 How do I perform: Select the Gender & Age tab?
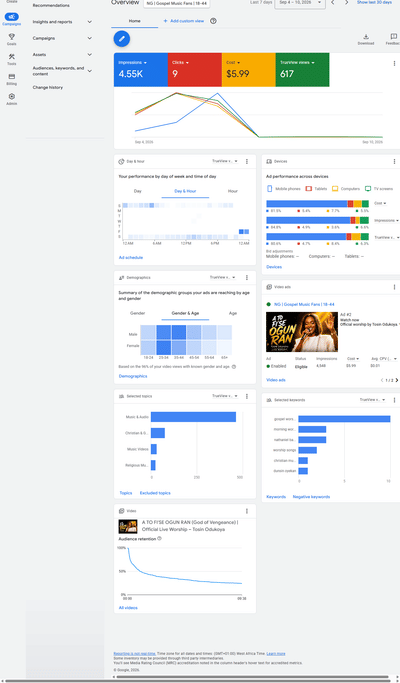[x=185, y=313]
